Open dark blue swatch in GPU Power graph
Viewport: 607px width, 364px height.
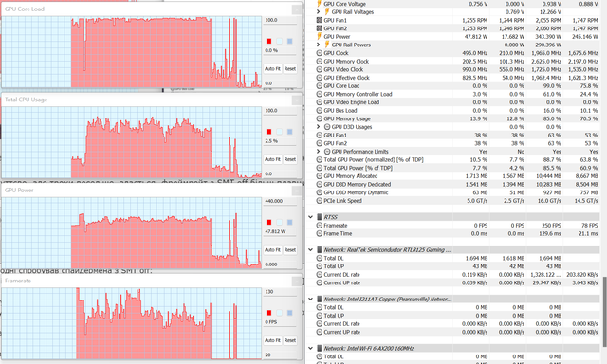(289, 222)
